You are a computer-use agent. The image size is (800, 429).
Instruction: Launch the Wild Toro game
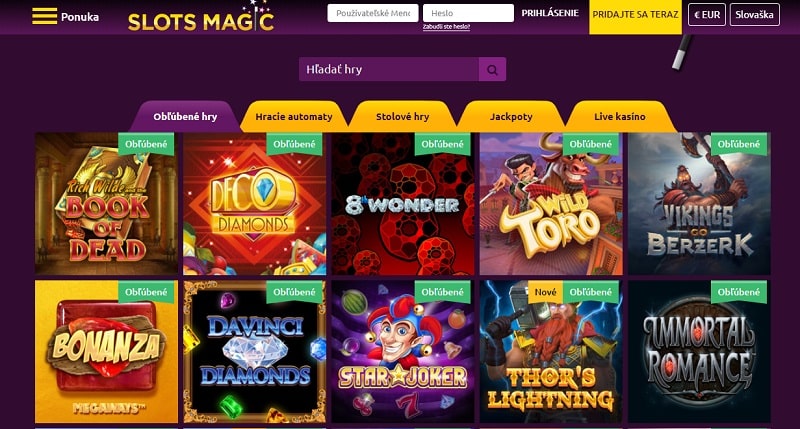pyautogui.click(x=551, y=204)
